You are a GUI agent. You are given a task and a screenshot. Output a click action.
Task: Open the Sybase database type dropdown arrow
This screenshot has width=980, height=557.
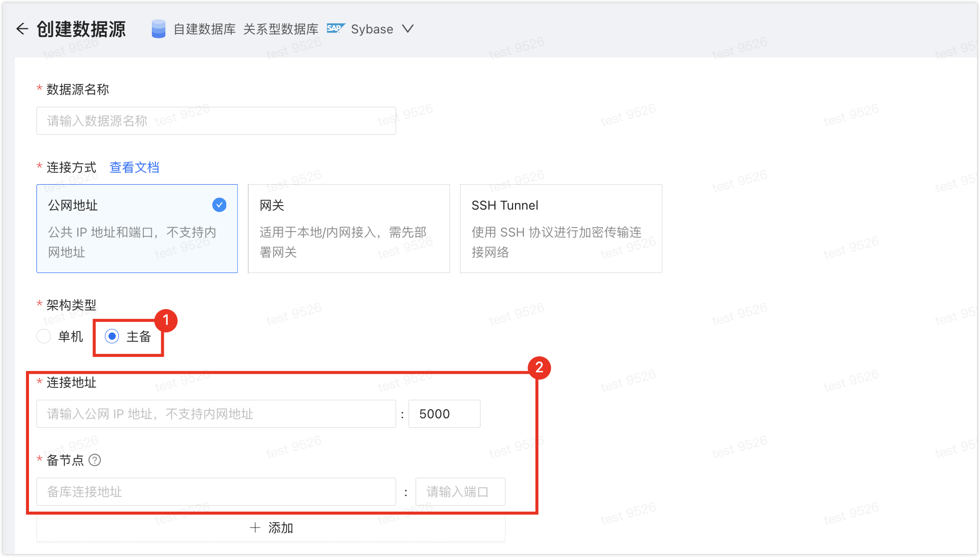click(x=408, y=29)
